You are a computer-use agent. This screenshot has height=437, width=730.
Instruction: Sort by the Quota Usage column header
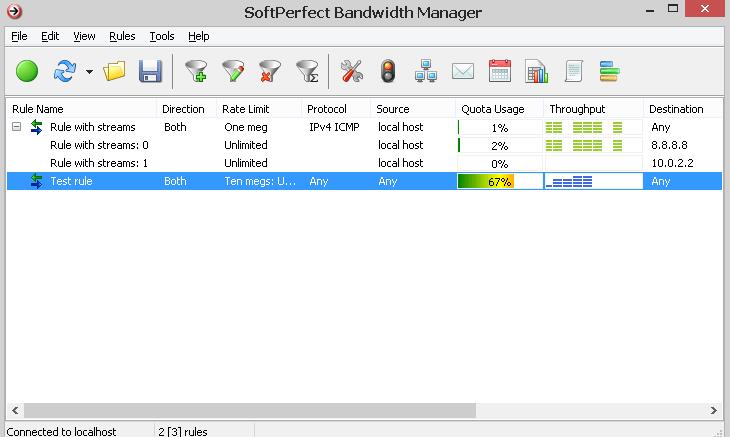500,109
